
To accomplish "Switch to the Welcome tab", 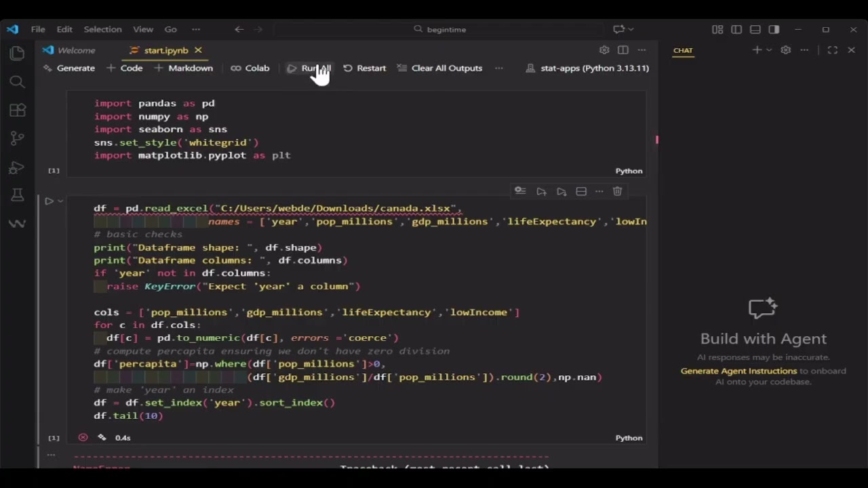I will pyautogui.click(x=70, y=50).
